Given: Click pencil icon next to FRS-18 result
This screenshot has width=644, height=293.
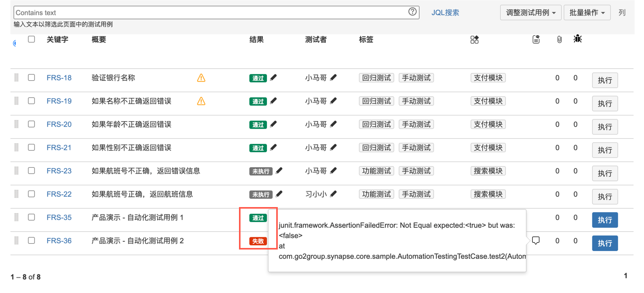Looking at the screenshot, I should click(274, 78).
